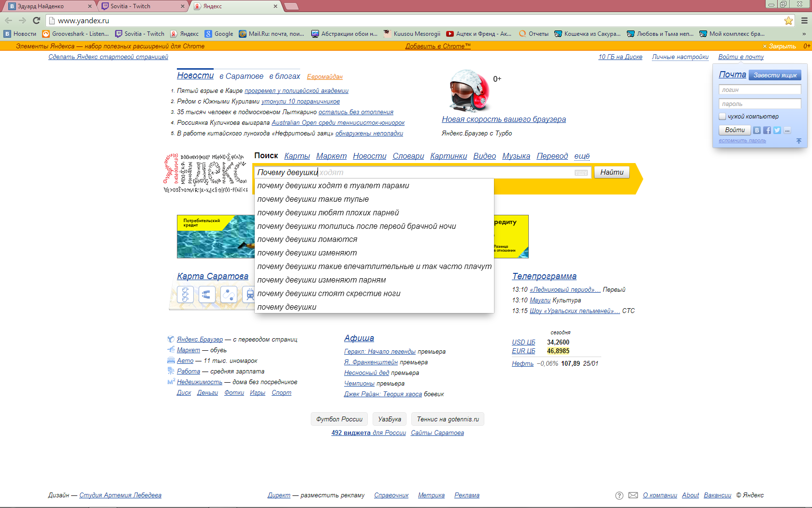Open the 'вспомнить пароль' link
This screenshot has height=508, width=812.
click(x=742, y=141)
